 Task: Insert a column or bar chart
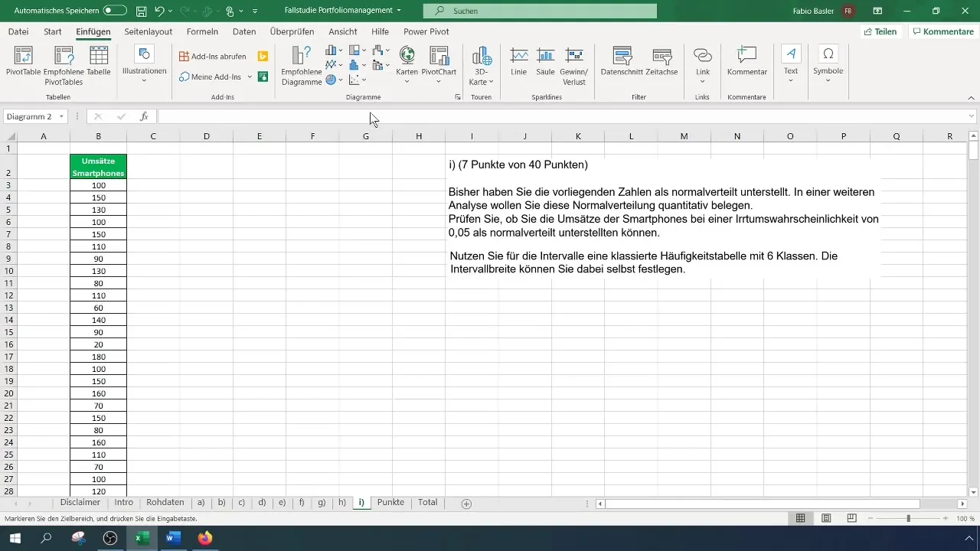[x=335, y=51]
